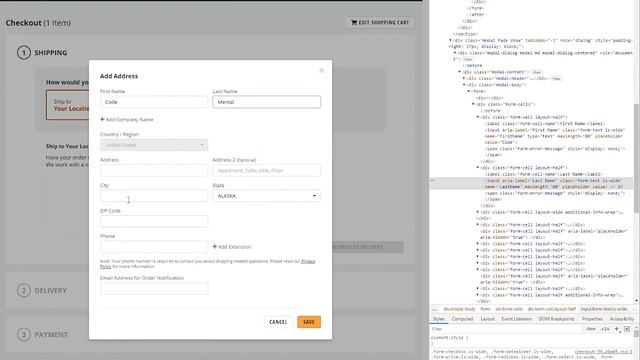
Task: Click the Ship to Your Location option
Action: [x=68, y=105]
